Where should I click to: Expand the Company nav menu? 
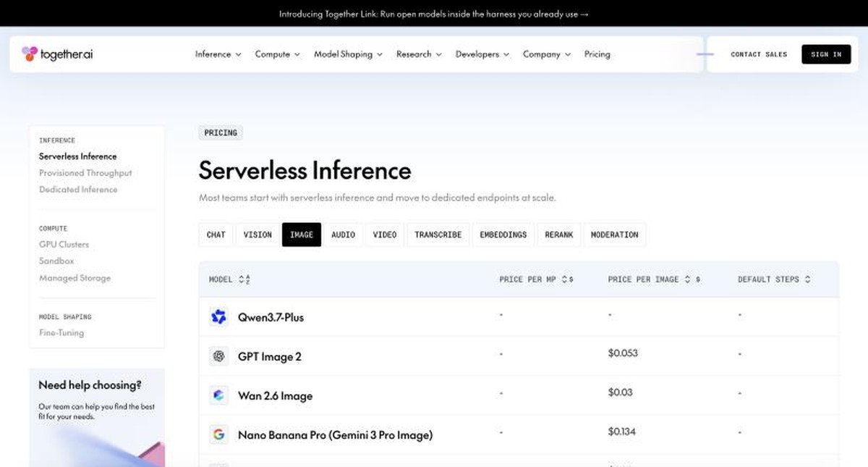547,54
